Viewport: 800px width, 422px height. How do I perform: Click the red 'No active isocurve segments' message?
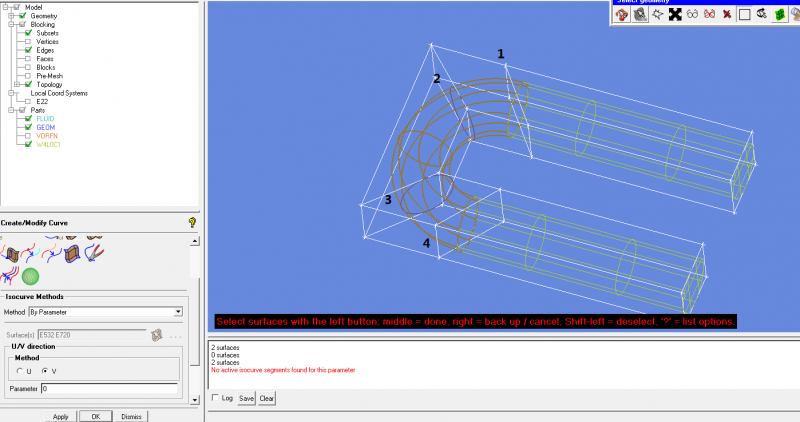pyautogui.click(x=283, y=370)
